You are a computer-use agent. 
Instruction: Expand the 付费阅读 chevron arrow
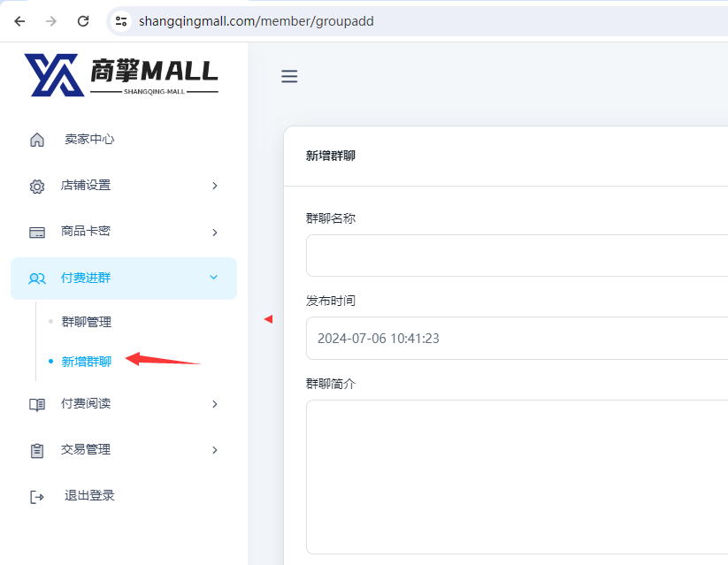point(214,404)
